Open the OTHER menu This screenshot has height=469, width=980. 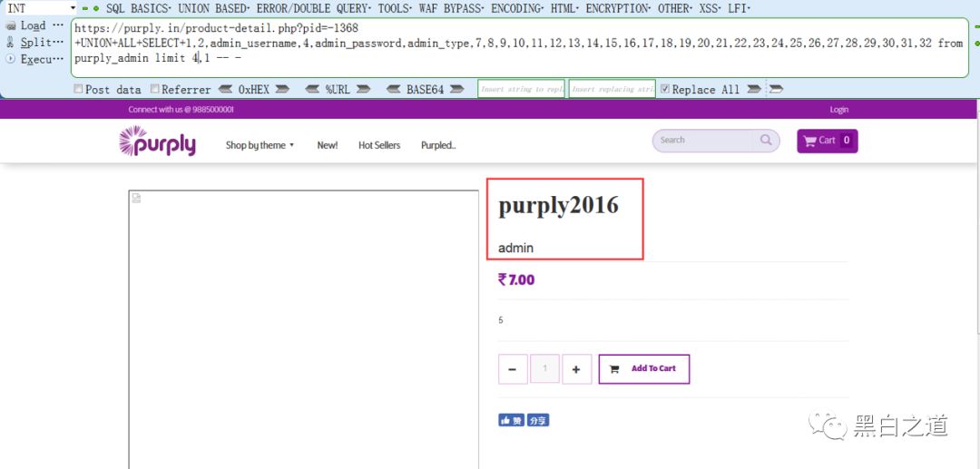click(x=673, y=9)
